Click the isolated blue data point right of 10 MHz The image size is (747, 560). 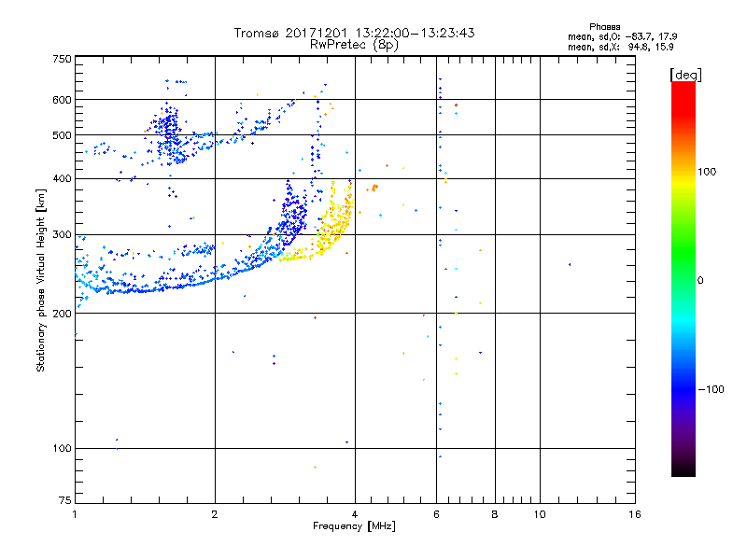570,264
